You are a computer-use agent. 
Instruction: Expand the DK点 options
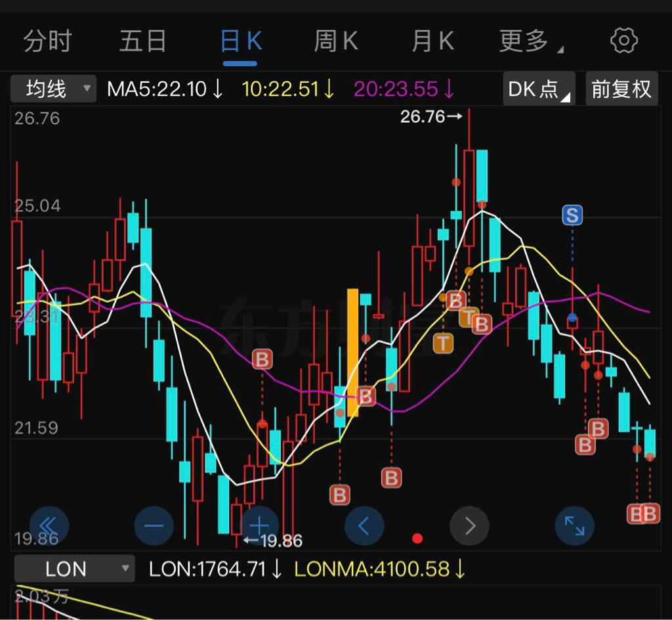[x=539, y=89]
